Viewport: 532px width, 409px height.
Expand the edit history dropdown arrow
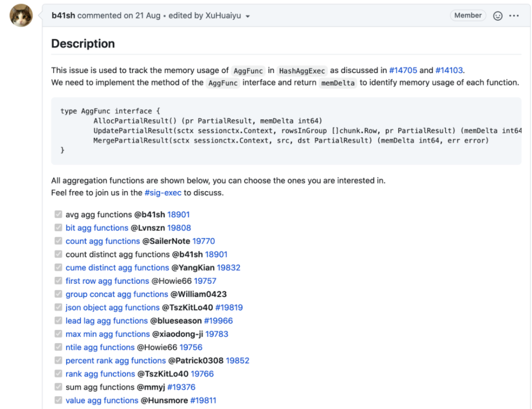(247, 16)
